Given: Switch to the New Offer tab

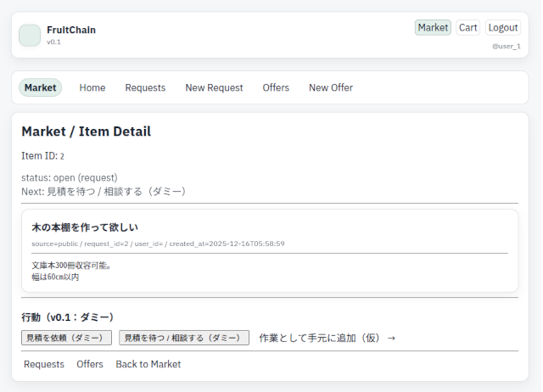Looking at the screenshot, I should (x=331, y=87).
